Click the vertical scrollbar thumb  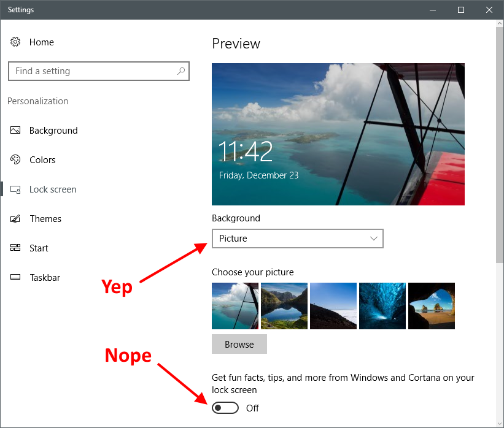[500, 145]
